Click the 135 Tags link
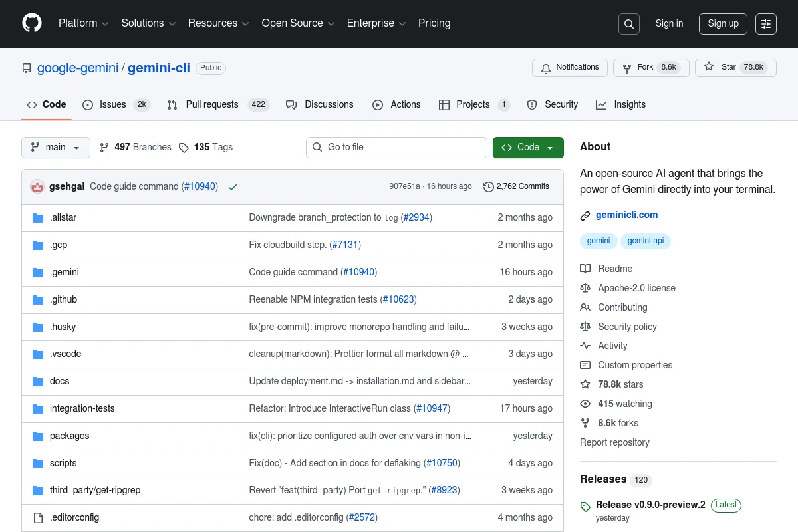The image size is (798, 532). (x=206, y=147)
